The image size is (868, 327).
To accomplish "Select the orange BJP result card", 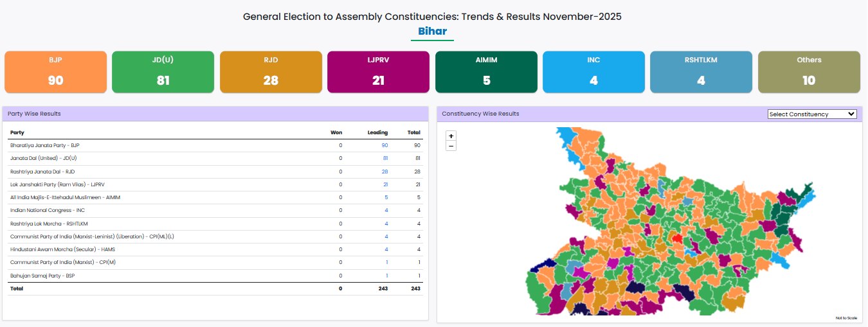I will click(x=55, y=72).
